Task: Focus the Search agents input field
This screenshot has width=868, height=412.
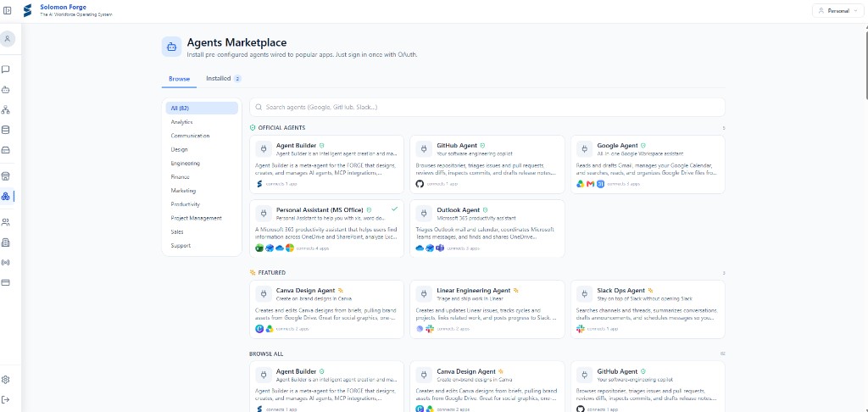Action: coord(487,107)
